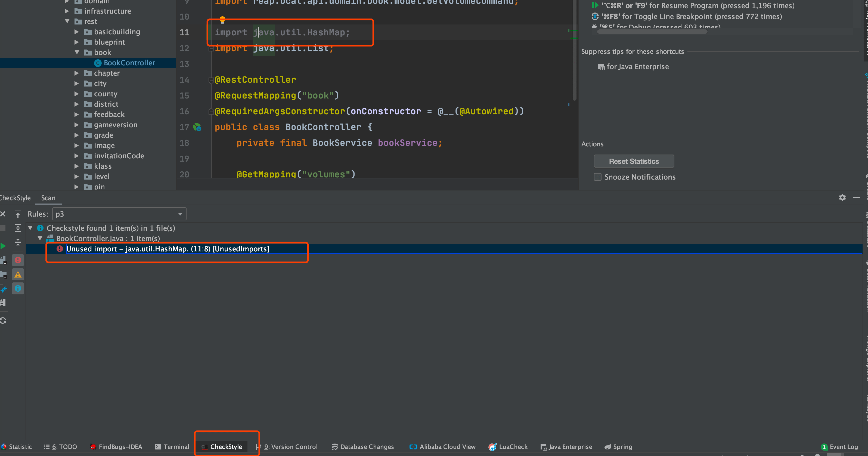This screenshot has width=868, height=456.
Task: Select the city folder
Action: [x=100, y=84]
